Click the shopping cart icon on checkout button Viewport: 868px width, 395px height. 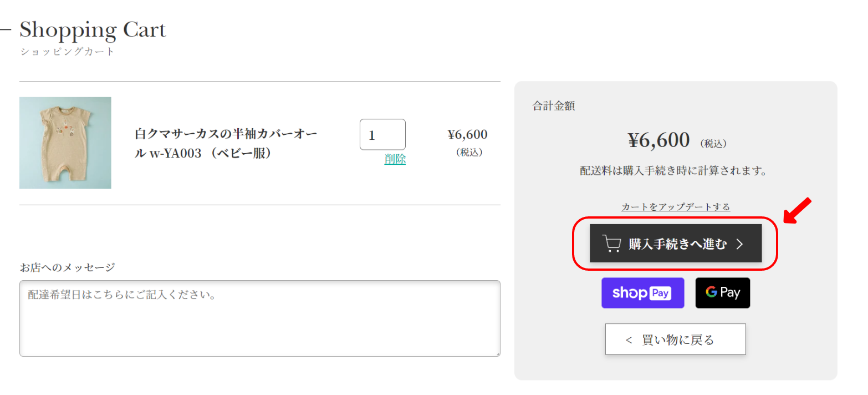(x=611, y=244)
